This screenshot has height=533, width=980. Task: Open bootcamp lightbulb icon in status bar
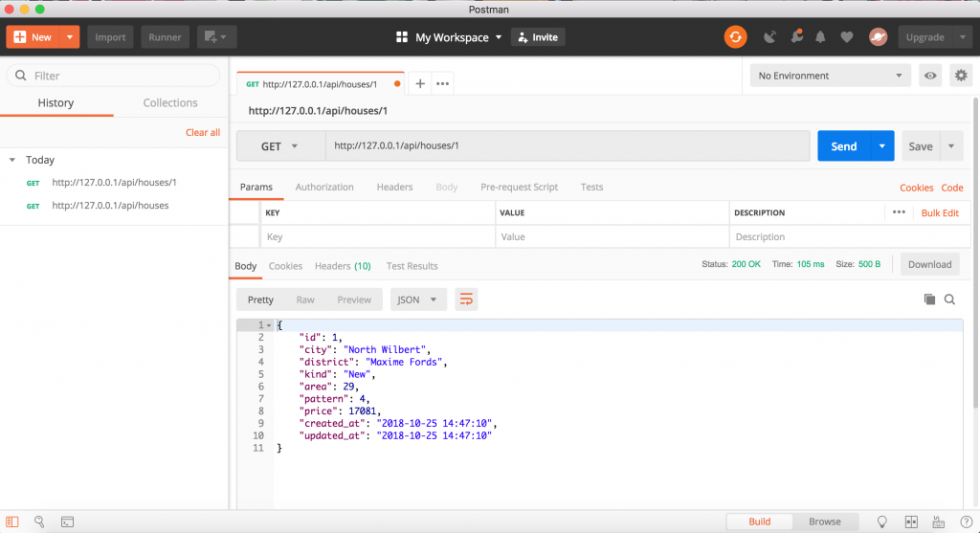[x=881, y=522]
